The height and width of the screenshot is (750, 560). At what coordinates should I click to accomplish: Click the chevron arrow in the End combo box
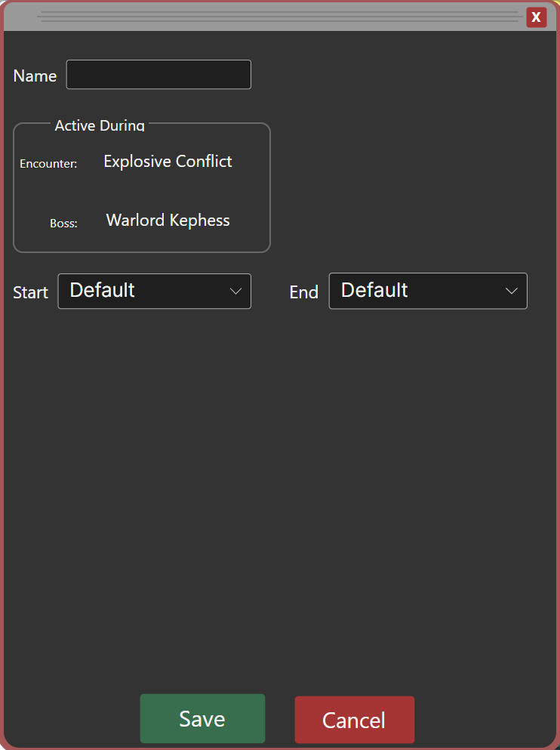512,292
